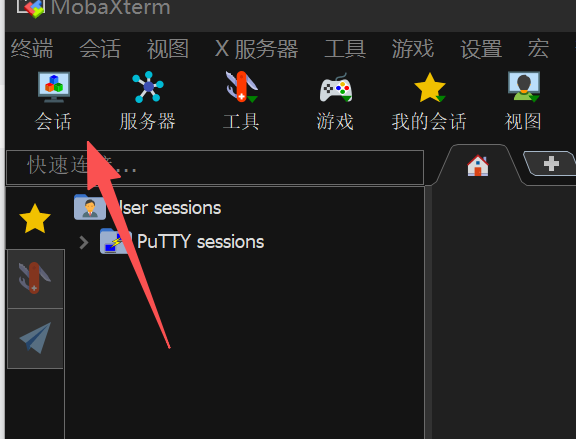Add a new tab with plus button
This screenshot has height=439, width=576.
click(x=551, y=164)
